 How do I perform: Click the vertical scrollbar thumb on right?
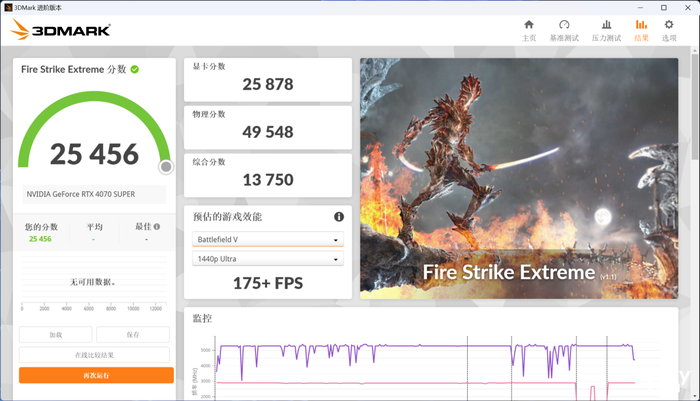point(695,105)
